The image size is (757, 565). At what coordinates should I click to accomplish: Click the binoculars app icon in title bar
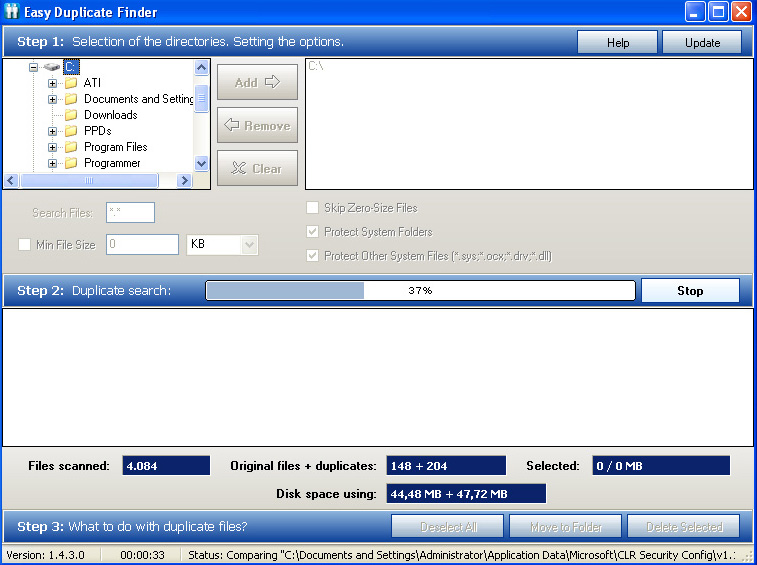pyautogui.click(x=12, y=12)
